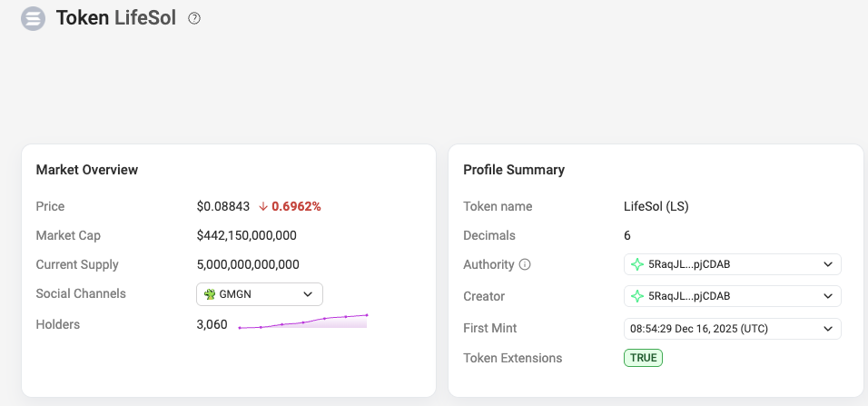Click the info icon next to Authority
Screen dimensions: 868x406
[525, 265]
